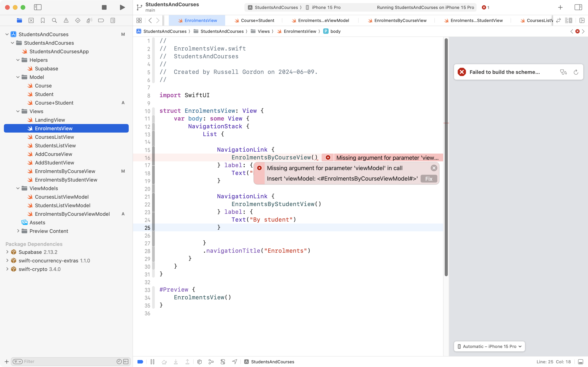This screenshot has height=367, width=588.
Task: Open the Source Control navigator icon
Action: [x=31, y=20]
